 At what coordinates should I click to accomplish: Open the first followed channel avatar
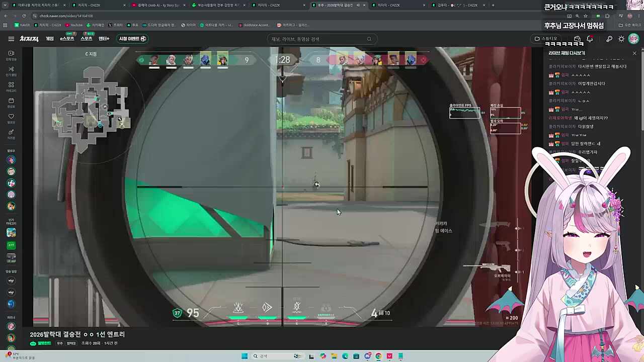[x=11, y=160]
